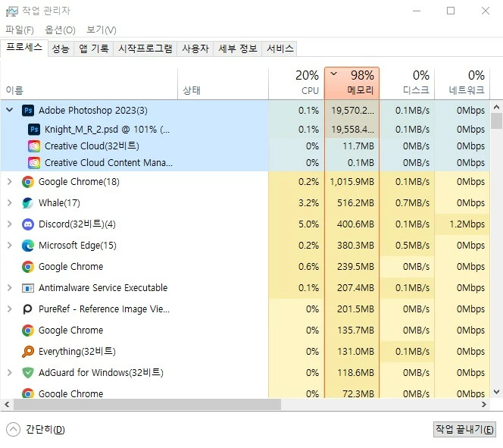Switch to the 세부 정보 tab
This screenshot has width=503, height=448.
click(x=238, y=49)
